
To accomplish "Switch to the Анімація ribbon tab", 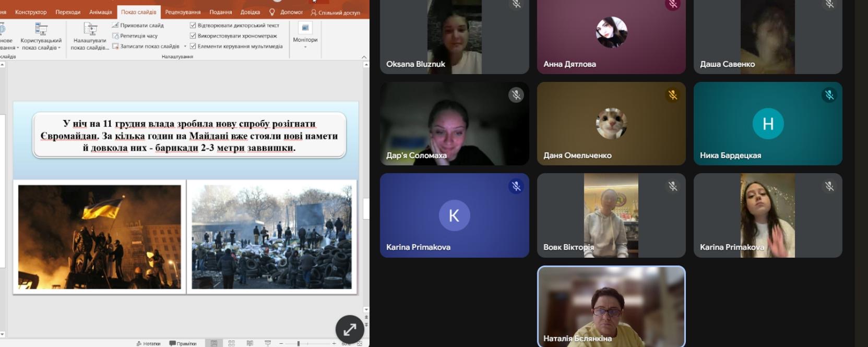I will [100, 12].
